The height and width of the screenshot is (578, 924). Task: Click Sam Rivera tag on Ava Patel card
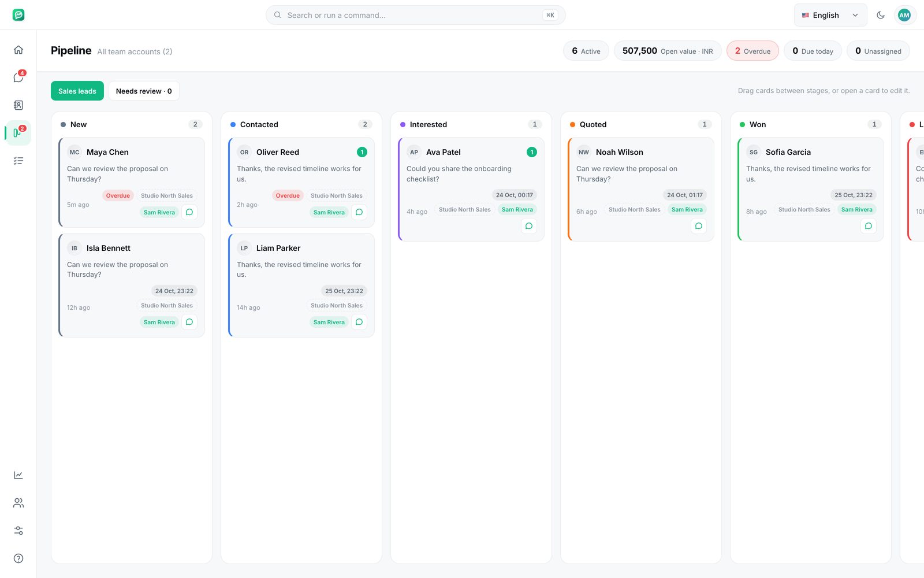point(517,209)
